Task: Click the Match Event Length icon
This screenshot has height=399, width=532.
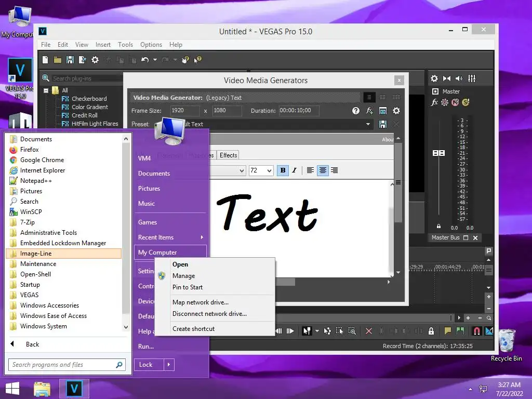Action: click(383, 111)
